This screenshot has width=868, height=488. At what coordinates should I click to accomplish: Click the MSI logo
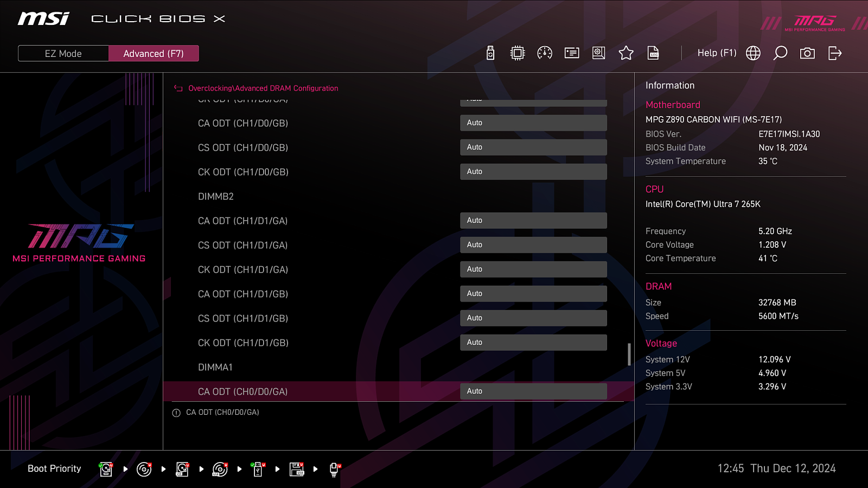point(43,18)
